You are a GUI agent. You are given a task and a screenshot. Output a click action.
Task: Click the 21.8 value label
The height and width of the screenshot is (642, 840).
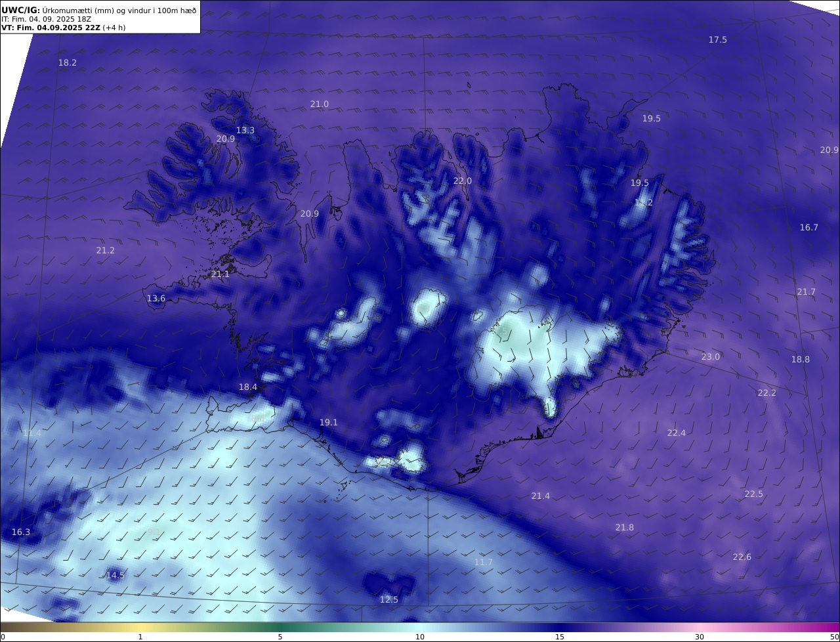click(625, 528)
